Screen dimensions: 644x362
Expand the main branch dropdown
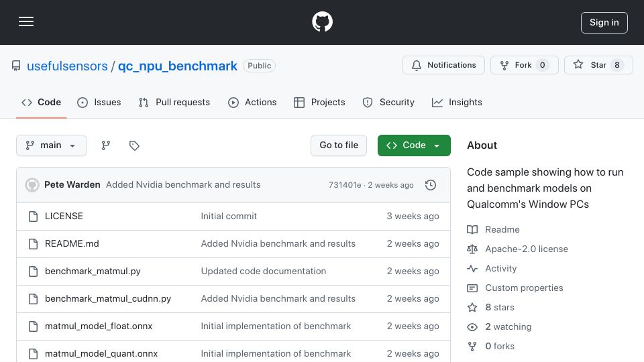[52, 145]
